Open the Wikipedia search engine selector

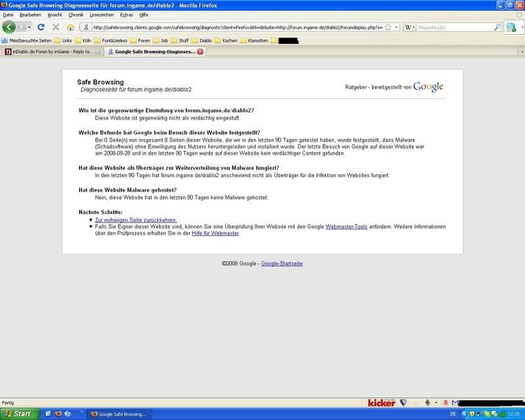409,27
